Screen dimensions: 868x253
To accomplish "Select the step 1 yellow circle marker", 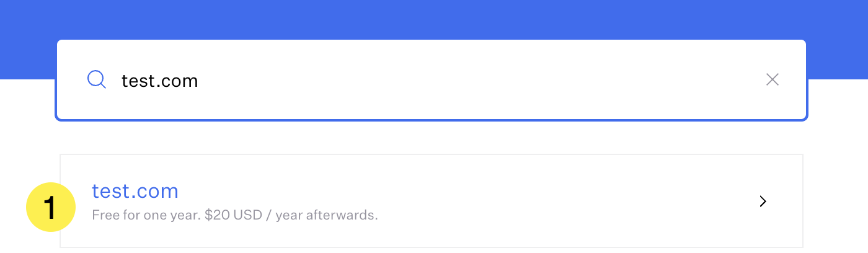I will [51, 207].
